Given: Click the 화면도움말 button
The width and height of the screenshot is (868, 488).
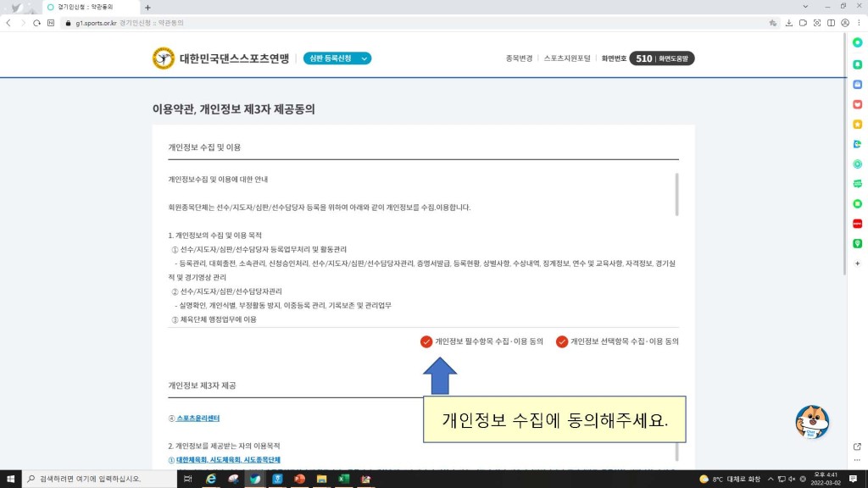Looking at the screenshot, I should [675, 58].
